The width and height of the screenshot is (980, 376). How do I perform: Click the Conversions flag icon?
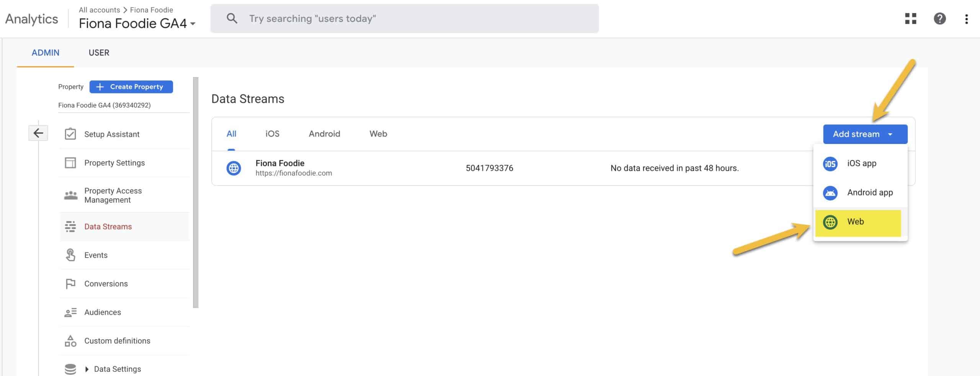click(x=70, y=284)
